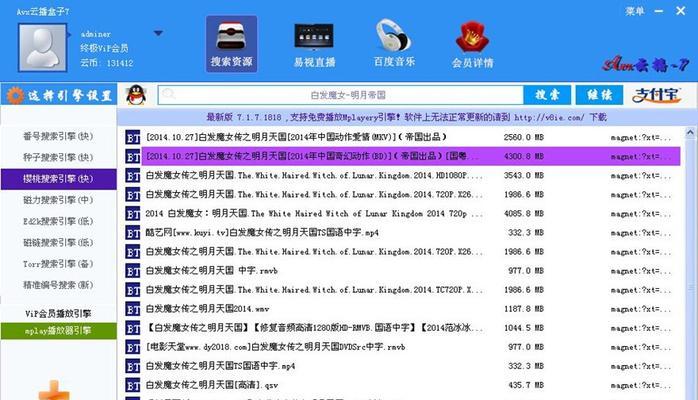Select 磁链搜索引擎 (低) engine
The width and height of the screenshot is (698, 400).
coord(58,243)
